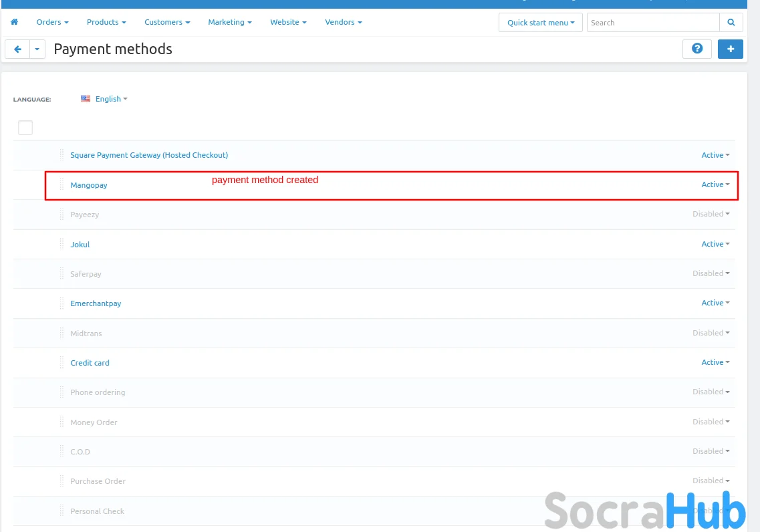Viewport: 760px width, 532px height.
Task: Click the home icon in navigation bar
Action: (x=14, y=22)
